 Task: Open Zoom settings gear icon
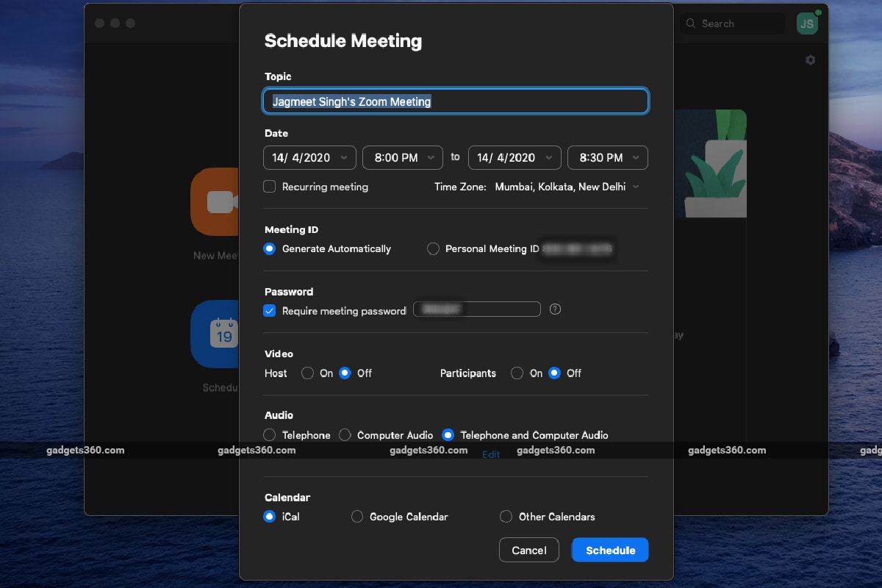[x=810, y=60]
